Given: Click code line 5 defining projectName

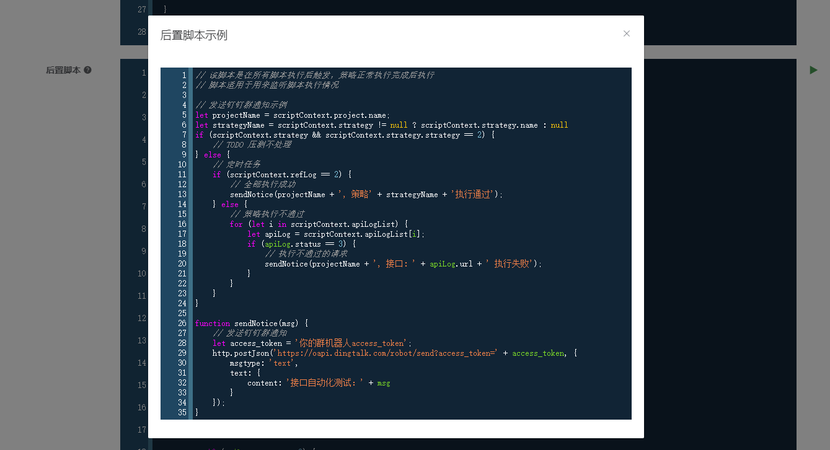Looking at the screenshot, I should [x=292, y=115].
